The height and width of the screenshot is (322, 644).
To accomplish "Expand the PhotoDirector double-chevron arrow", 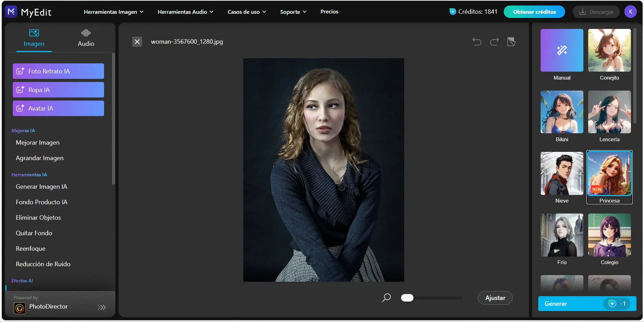I will point(102,307).
